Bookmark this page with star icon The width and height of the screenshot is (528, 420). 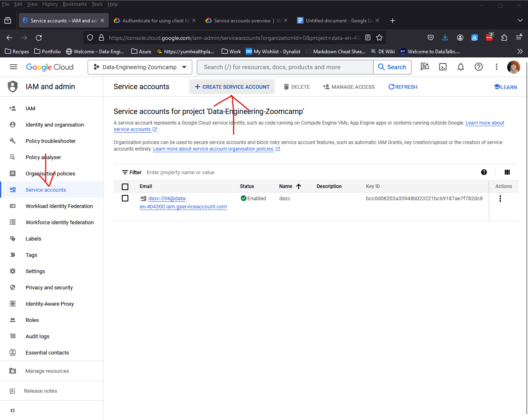[x=379, y=38]
